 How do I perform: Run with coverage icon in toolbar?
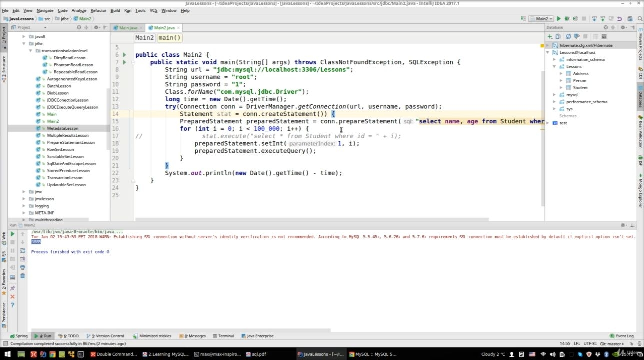coord(575,19)
